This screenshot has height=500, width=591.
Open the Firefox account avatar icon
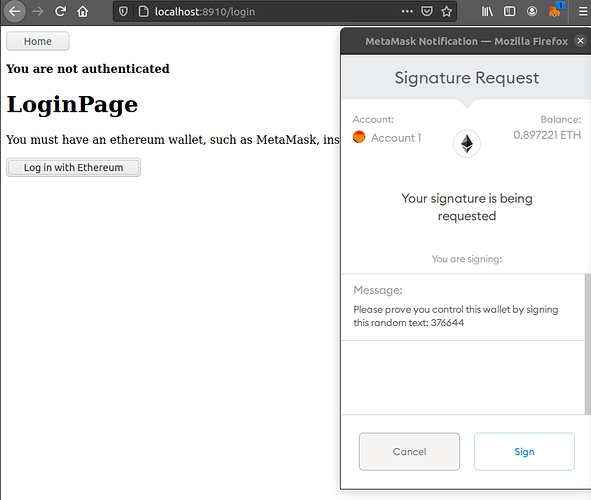(532, 12)
